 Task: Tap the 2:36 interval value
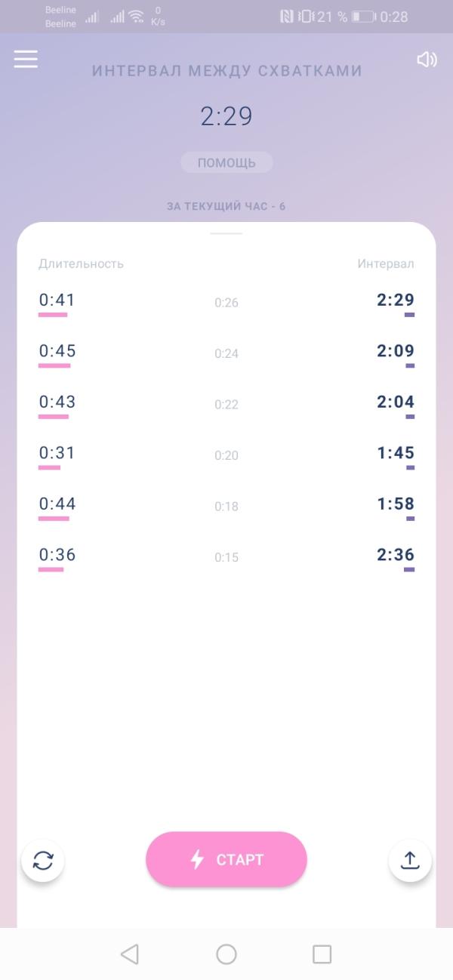396,555
